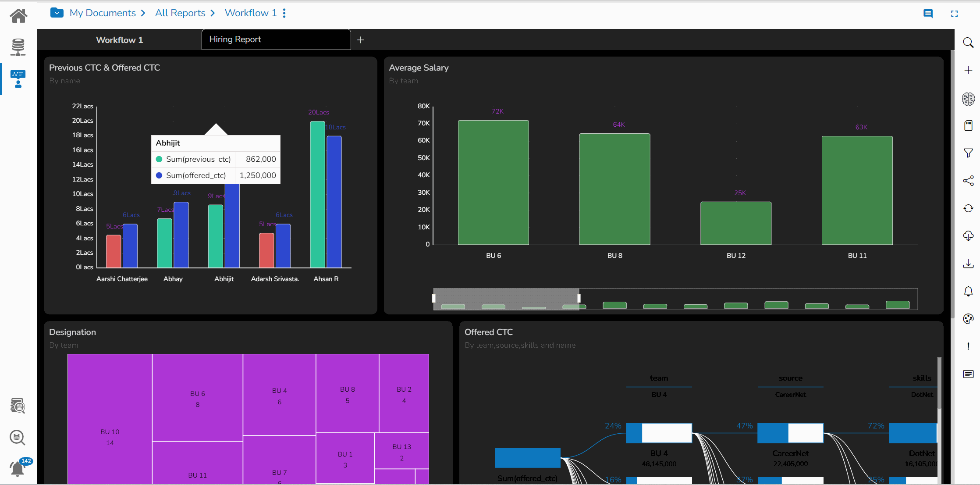980x485 pixels.
Task: Click the 'team' column header in sankey
Action: pos(659,378)
